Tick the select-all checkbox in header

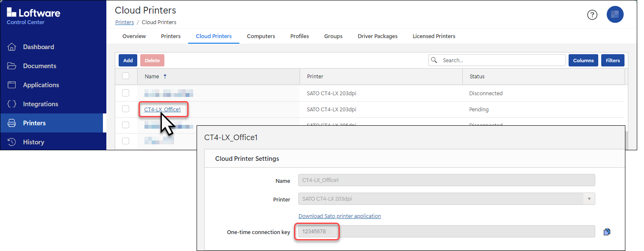pyautogui.click(x=125, y=76)
